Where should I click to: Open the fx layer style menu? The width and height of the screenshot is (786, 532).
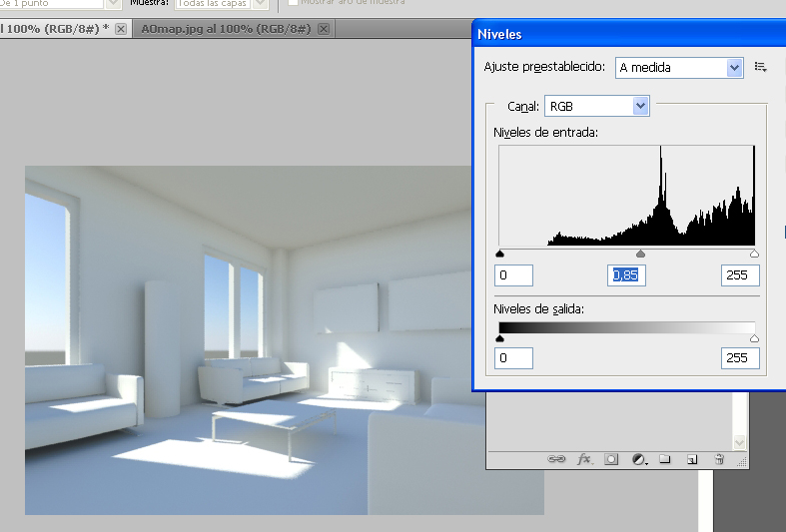[584, 459]
